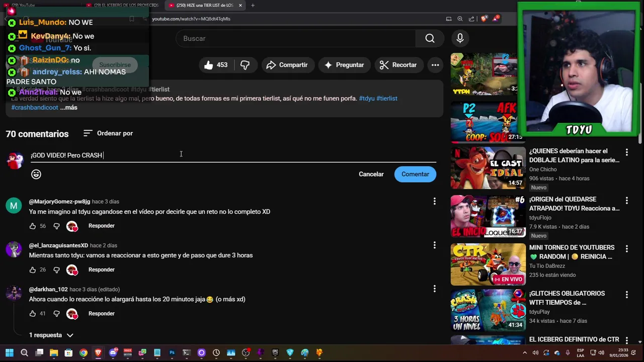Dislike the video with thumbs-down icon
Screen dimensions: 644x362
[x=245, y=65]
